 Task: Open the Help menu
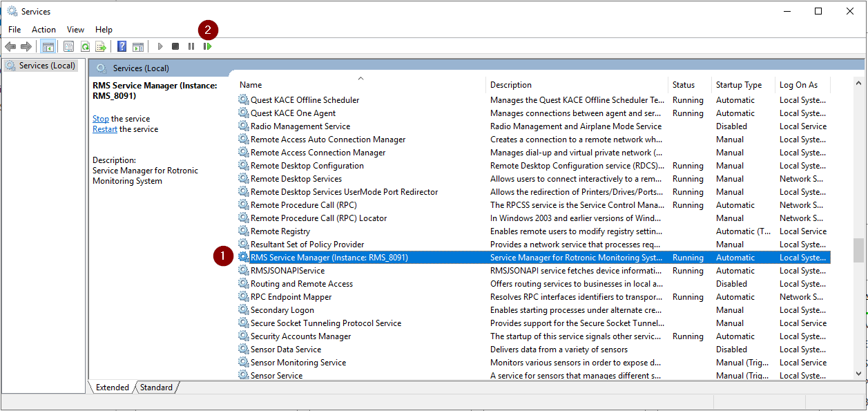(104, 30)
